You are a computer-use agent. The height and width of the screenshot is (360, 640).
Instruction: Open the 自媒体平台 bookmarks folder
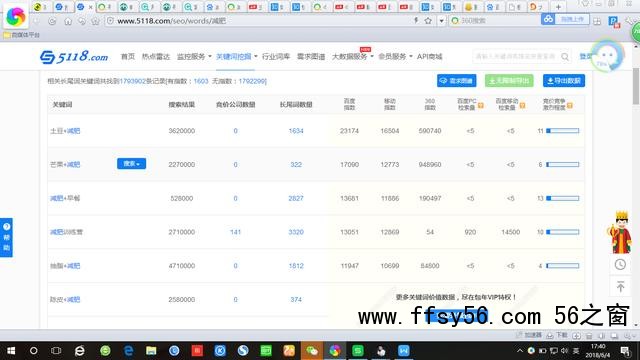[22, 35]
